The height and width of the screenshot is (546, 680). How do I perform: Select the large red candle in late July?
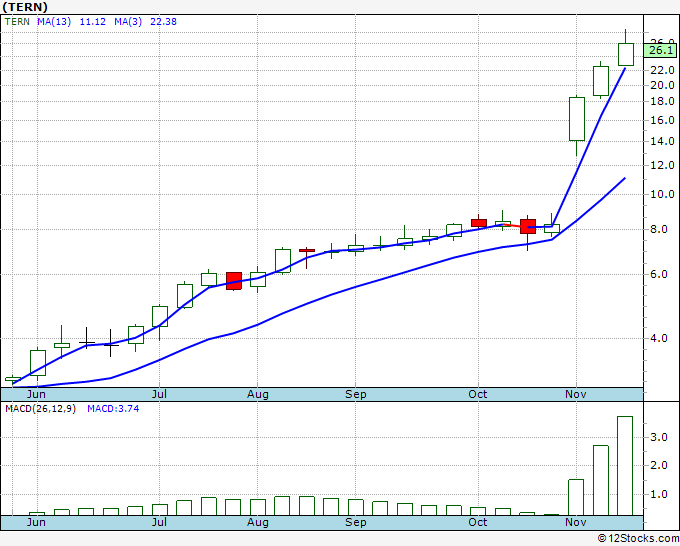click(234, 281)
